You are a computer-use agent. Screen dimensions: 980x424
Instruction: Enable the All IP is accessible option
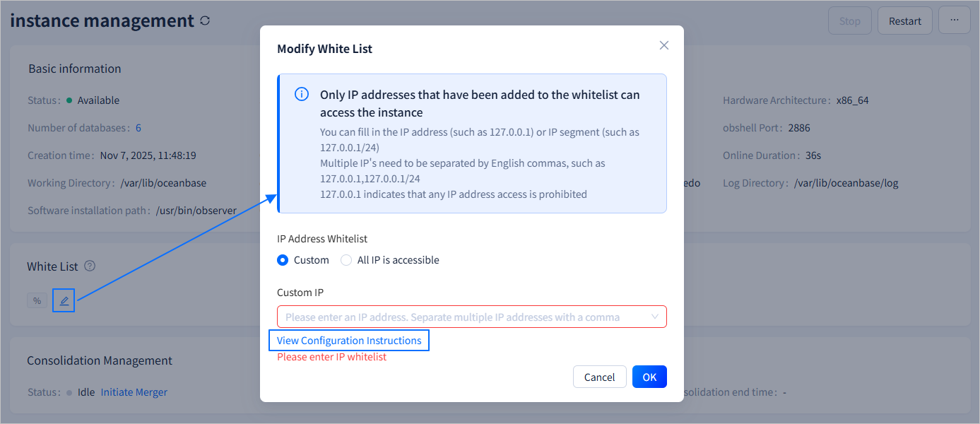tap(346, 259)
